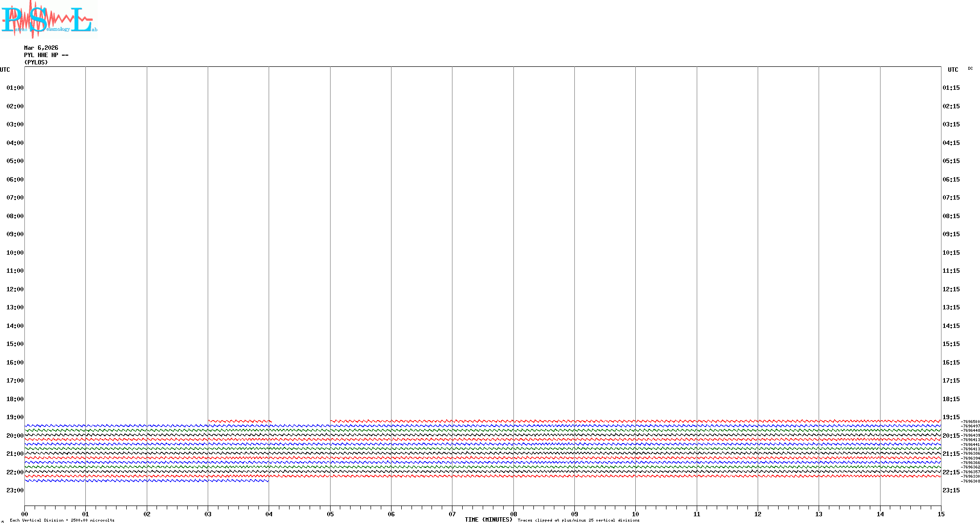Click the TIME (MINUTES) axis title
Image resolution: width=980 pixels, height=527 pixels.
click(x=488, y=520)
